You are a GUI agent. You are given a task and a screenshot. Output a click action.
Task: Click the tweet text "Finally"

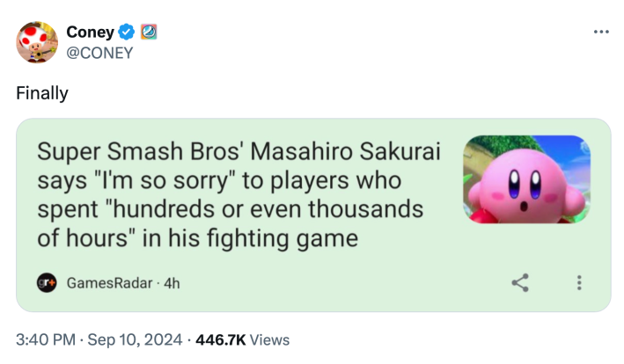coord(42,93)
